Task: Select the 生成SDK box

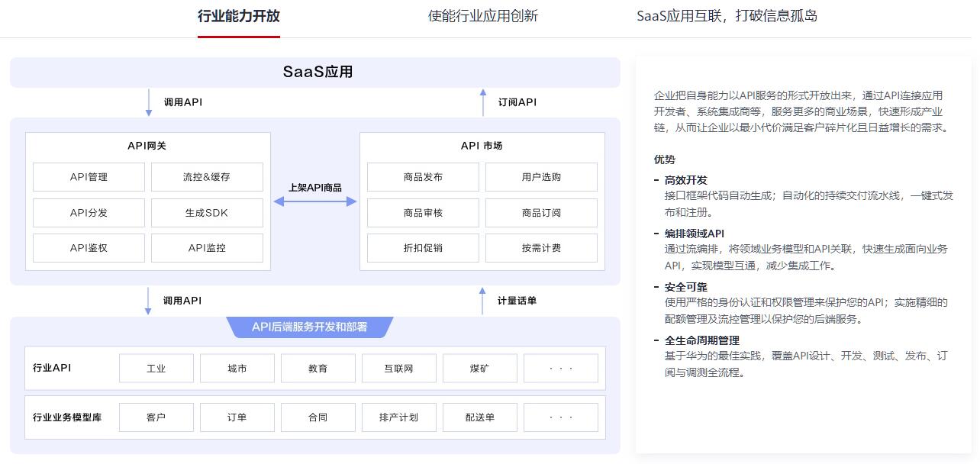Action: coord(207,213)
